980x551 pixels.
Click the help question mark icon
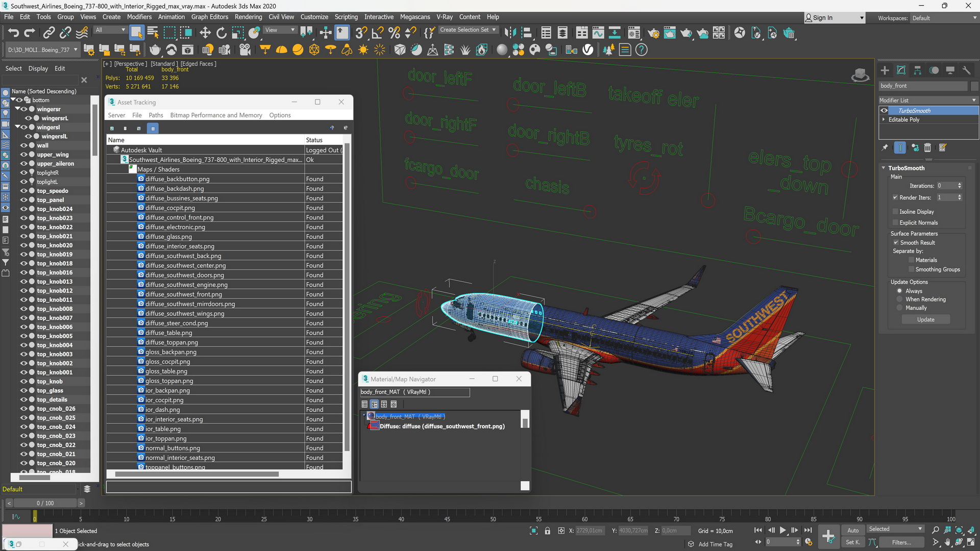[x=642, y=49]
